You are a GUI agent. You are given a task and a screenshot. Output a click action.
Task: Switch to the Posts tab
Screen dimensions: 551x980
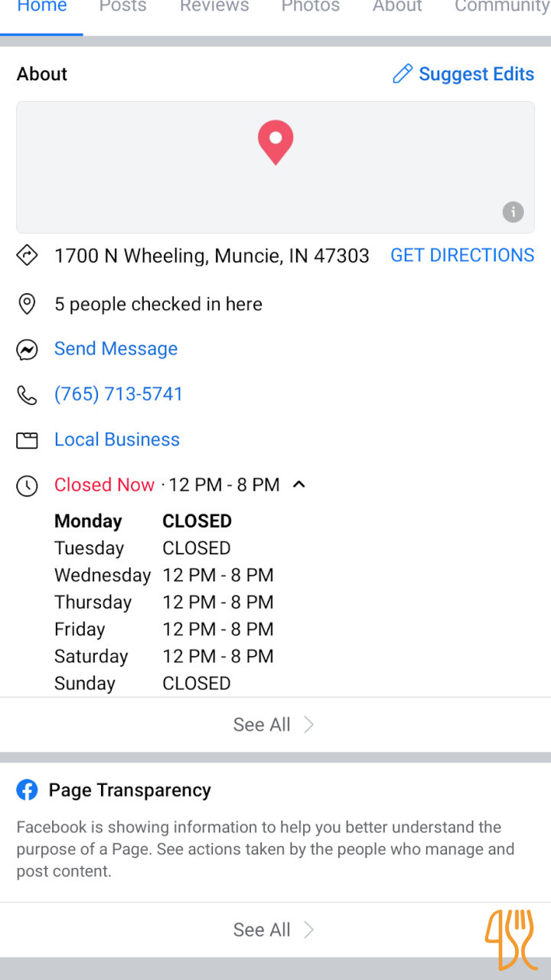click(x=123, y=8)
